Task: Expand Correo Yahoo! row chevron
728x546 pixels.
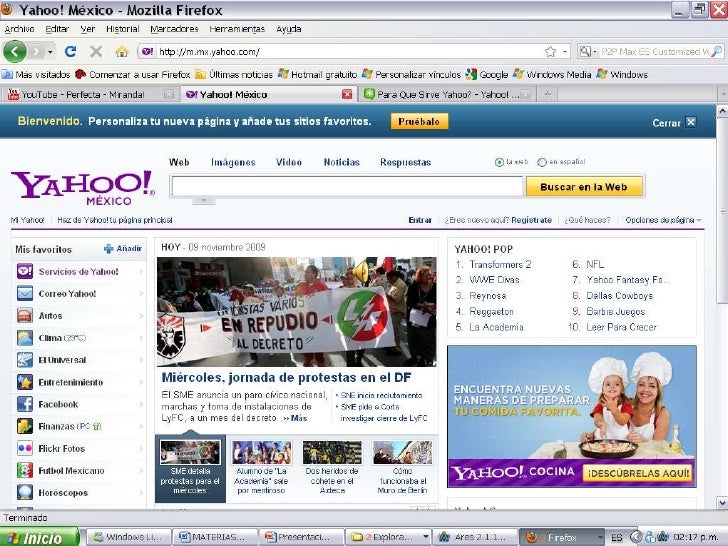Action: click(x=141, y=293)
